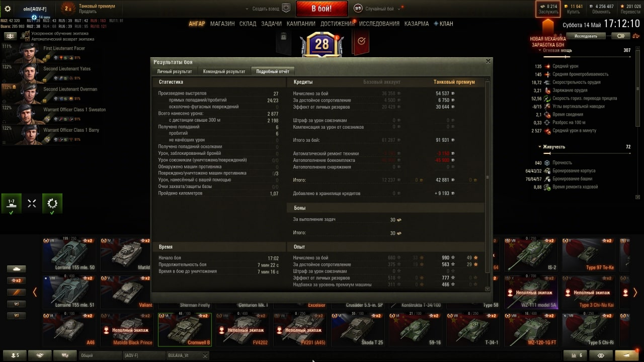Image resolution: width=644 pixels, height=362 pixels.
Task: Toggle the switch beside Исследовать button
Action: (621, 36)
